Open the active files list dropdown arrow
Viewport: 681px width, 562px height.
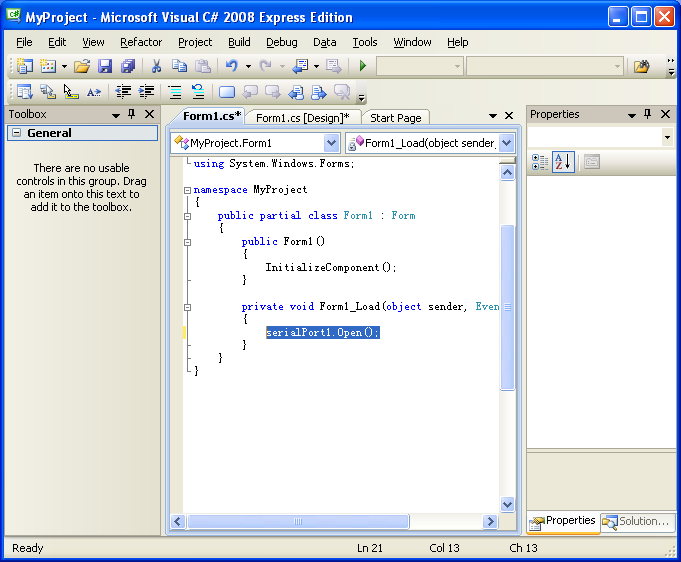point(493,116)
